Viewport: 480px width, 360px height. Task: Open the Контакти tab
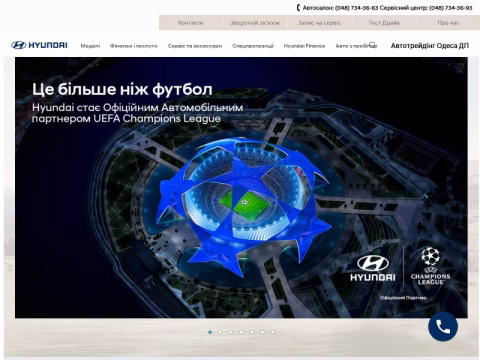(190, 23)
